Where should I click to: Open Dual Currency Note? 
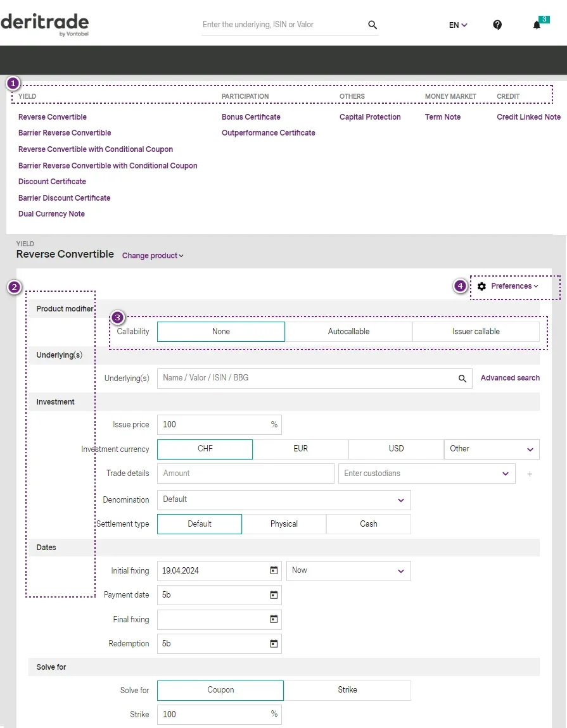51,213
